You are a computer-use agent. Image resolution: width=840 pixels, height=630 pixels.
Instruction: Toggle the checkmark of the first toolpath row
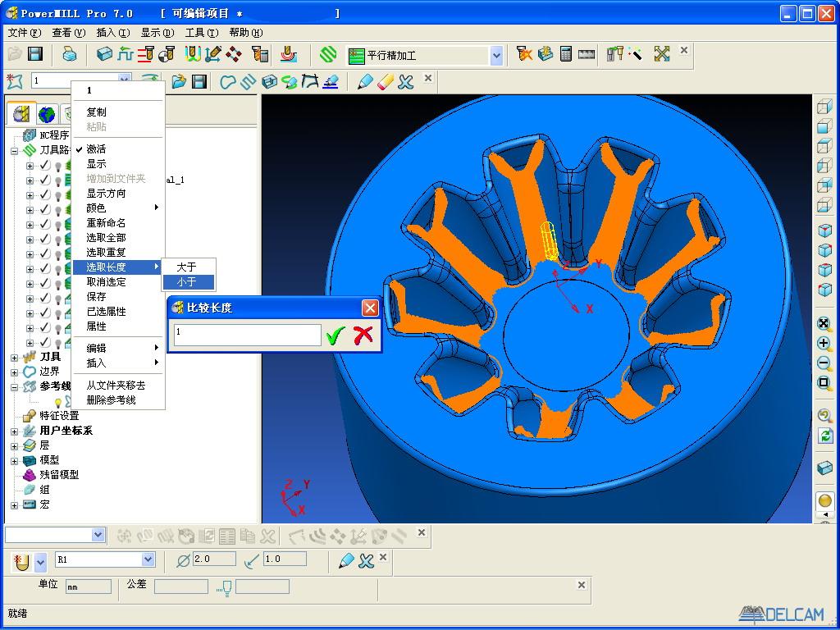pyautogui.click(x=45, y=165)
